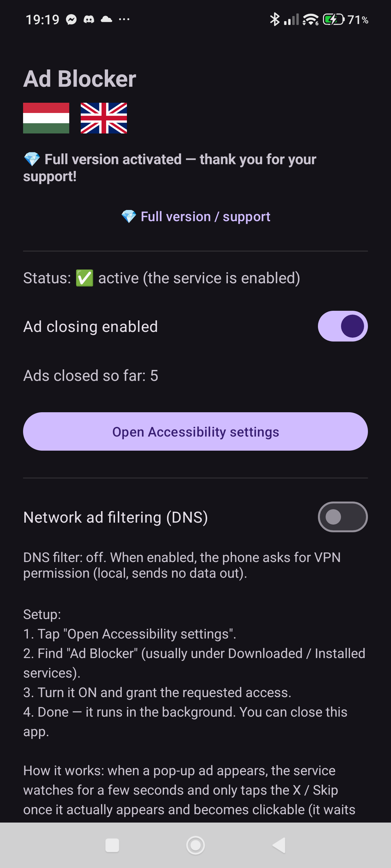Tap the Android home navigation button
Image resolution: width=391 pixels, height=868 pixels.
(195, 845)
